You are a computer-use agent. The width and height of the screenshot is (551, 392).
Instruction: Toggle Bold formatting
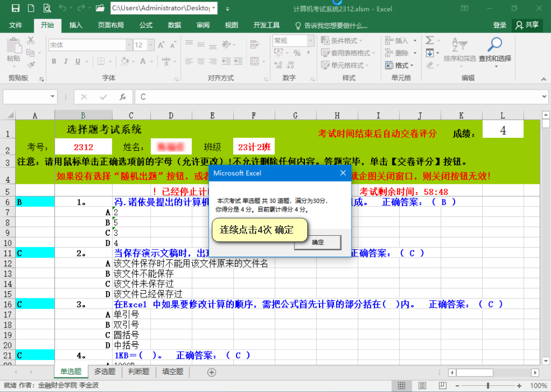click(x=54, y=62)
